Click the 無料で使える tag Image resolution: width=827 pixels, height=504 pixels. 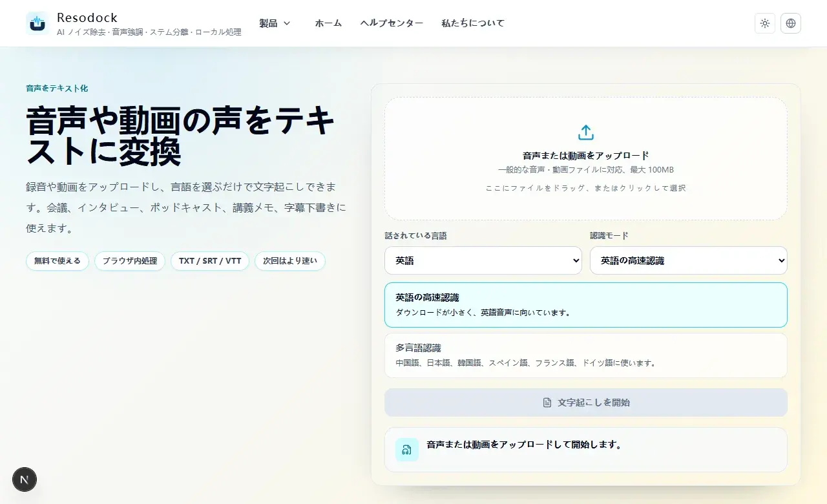58,261
